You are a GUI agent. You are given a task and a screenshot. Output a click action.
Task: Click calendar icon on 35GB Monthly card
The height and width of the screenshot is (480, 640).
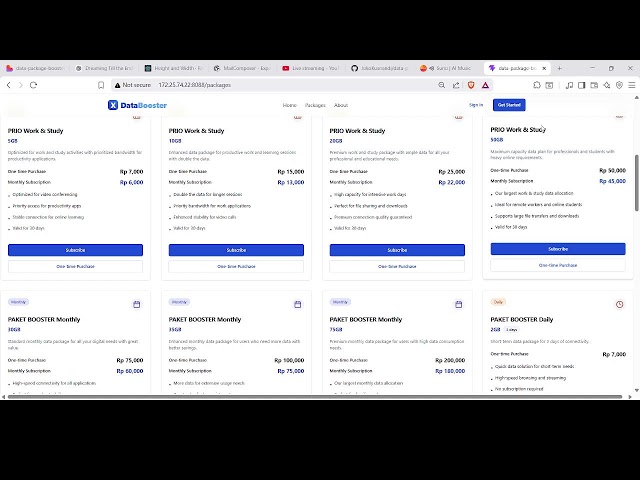[x=298, y=304]
